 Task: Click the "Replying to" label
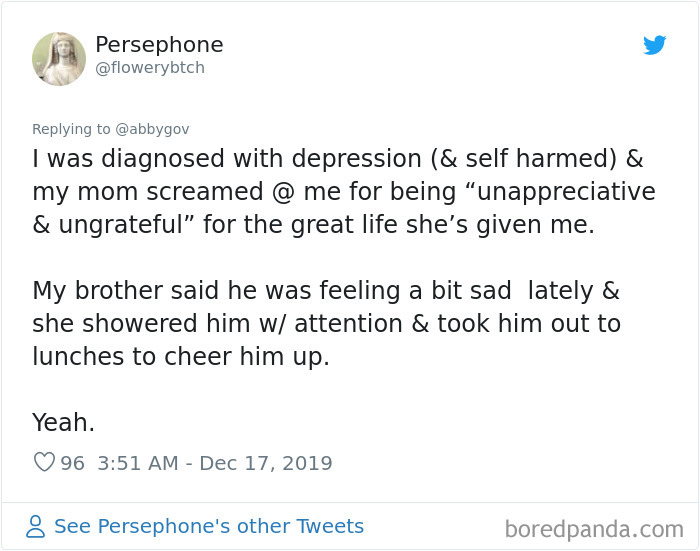tap(72, 129)
